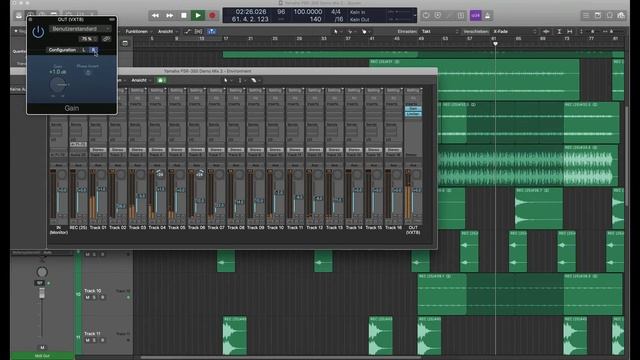Select the Track 01 channel strip label

98,228
